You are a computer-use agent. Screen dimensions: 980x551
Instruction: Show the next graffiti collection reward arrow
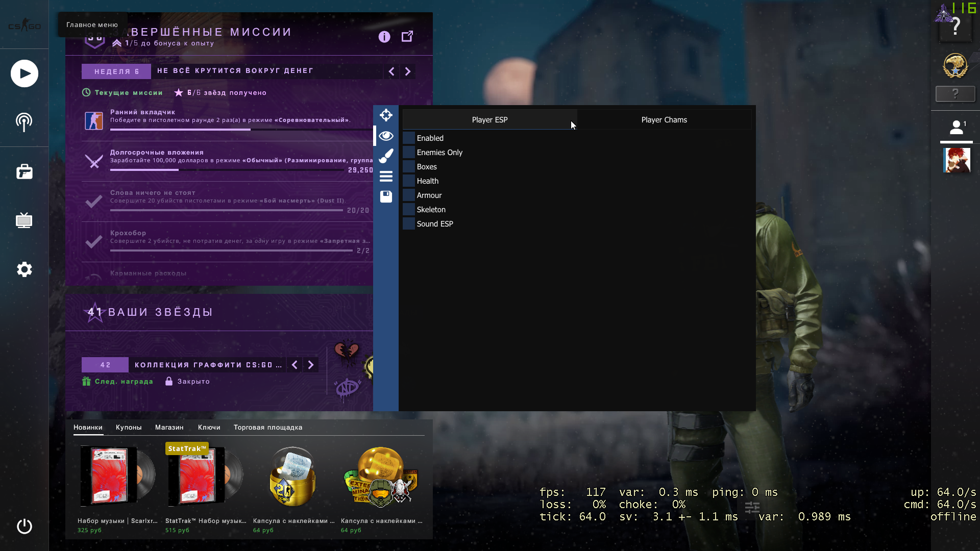pyautogui.click(x=310, y=365)
